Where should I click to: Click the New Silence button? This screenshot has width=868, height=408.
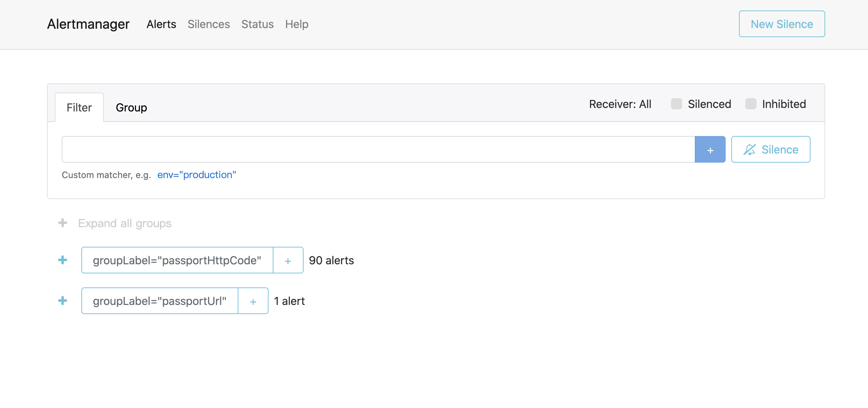[781, 24]
